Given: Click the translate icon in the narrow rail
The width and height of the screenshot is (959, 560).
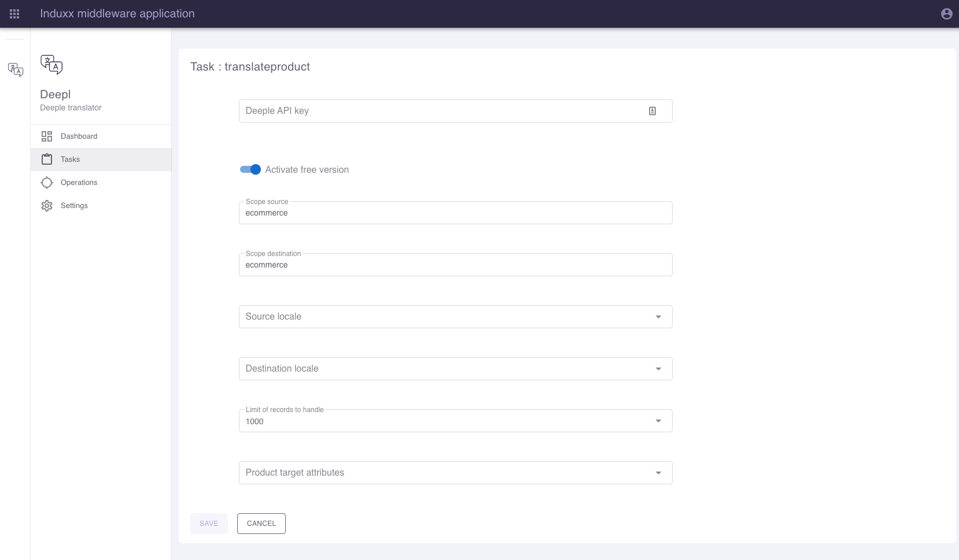Looking at the screenshot, I should click(x=16, y=70).
